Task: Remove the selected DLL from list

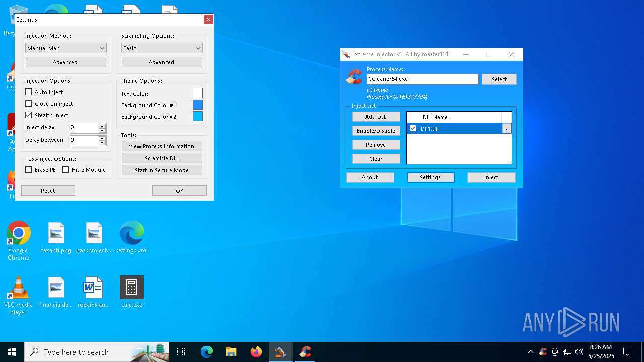Action: pyautogui.click(x=376, y=145)
